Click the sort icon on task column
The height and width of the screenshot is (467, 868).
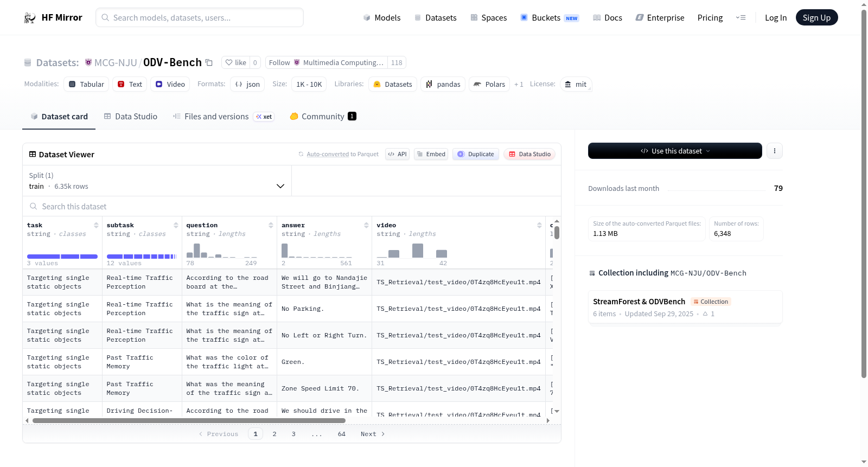(96, 225)
